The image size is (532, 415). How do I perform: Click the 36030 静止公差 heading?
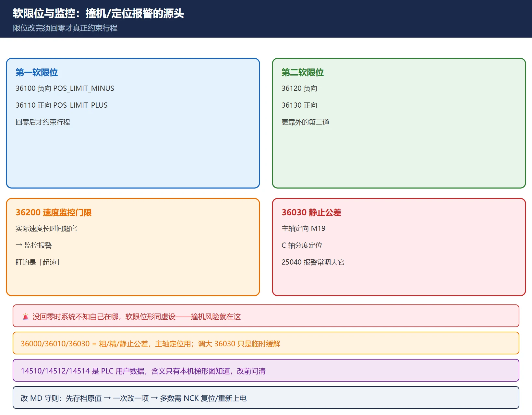pyautogui.click(x=311, y=212)
